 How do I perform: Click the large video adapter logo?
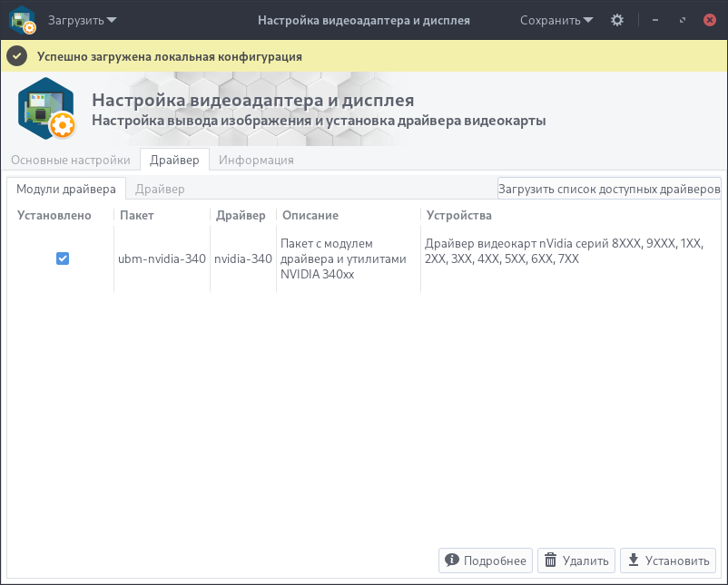click(x=47, y=110)
